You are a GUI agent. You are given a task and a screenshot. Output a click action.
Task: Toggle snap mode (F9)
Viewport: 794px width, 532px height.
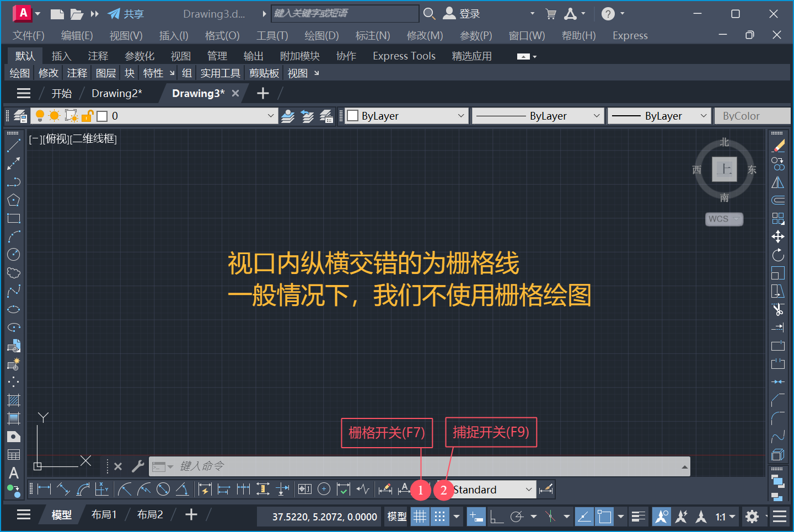point(439,517)
